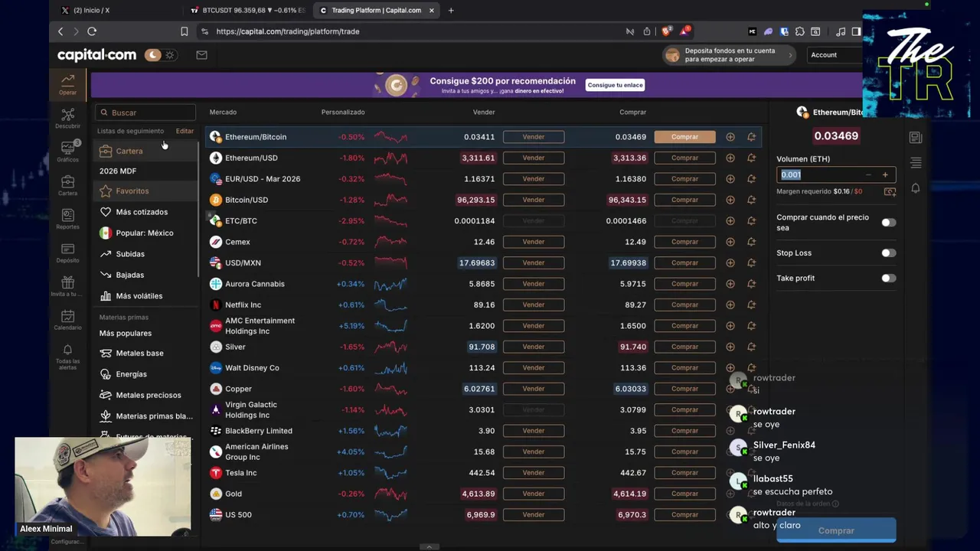Click the BlackBerry Limited row name
980x551 pixels.
point(259,431)
